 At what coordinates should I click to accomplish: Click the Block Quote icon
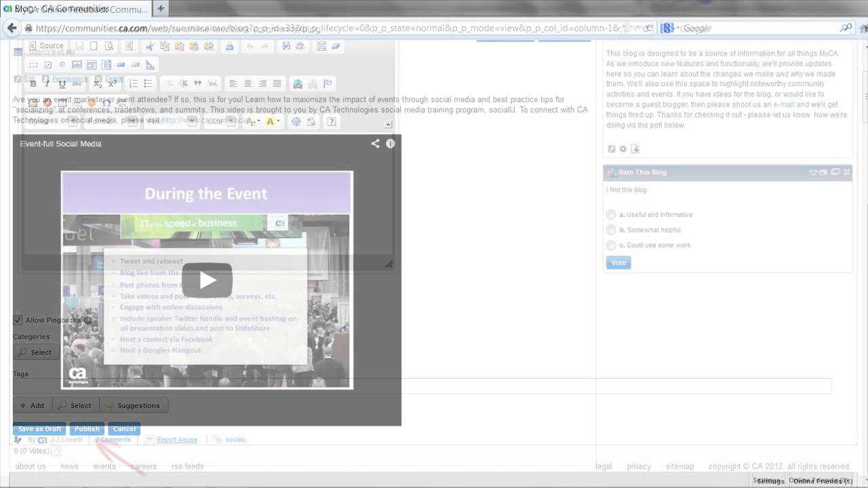(198, 84)
